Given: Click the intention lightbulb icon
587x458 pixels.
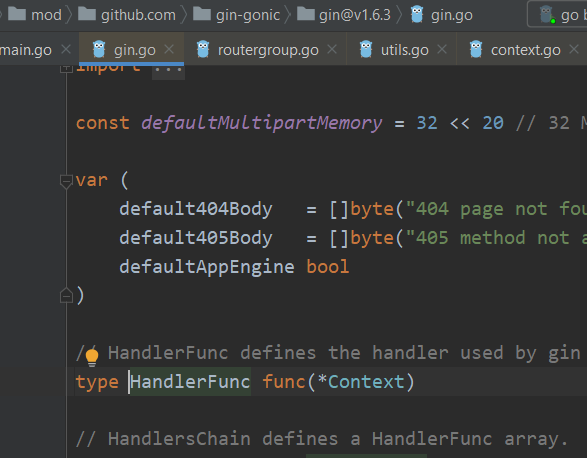Looking at the screenshot, I should pos(92,357).
